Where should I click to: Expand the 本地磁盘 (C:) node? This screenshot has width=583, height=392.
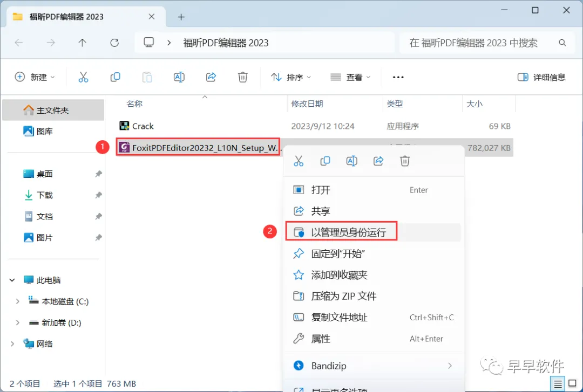[17, 301]
